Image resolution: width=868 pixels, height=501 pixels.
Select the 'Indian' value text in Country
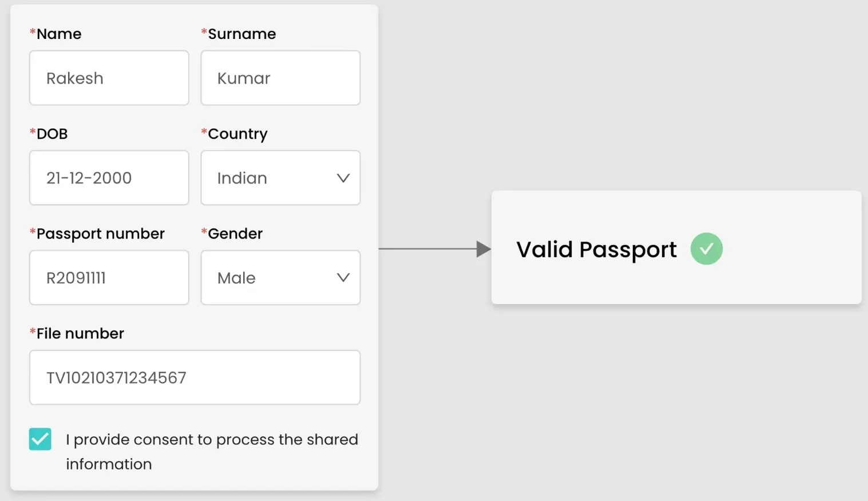coord(242,178)
